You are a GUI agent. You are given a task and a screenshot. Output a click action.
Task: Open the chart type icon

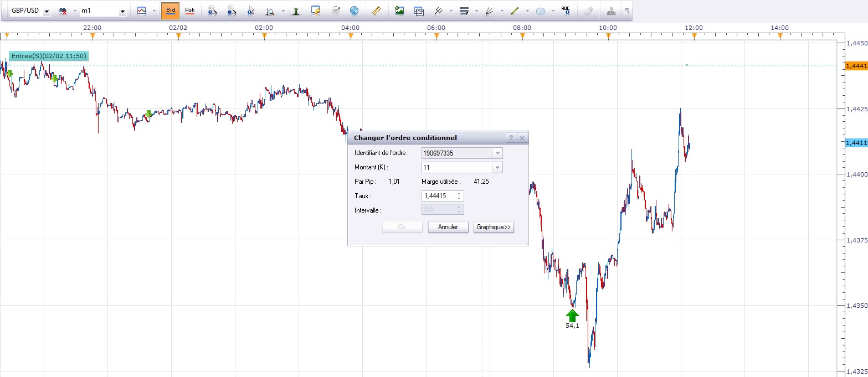click(x=142, y=11)
